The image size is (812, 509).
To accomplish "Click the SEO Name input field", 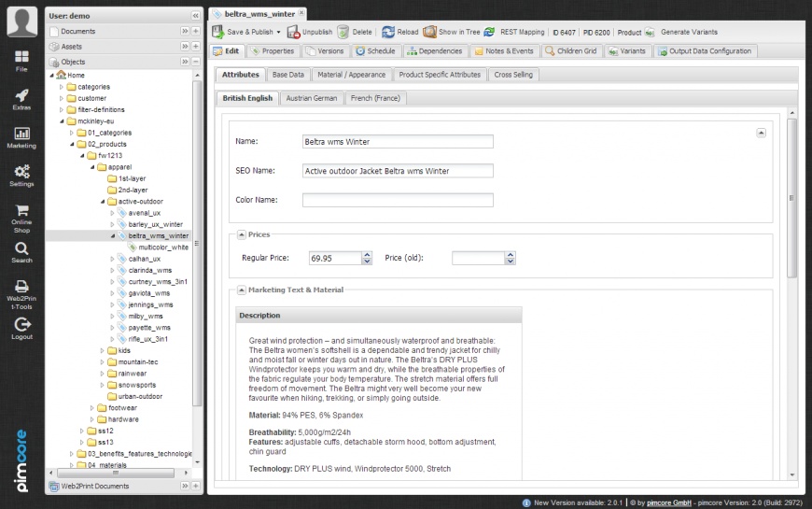I will [x=398, y=171].
